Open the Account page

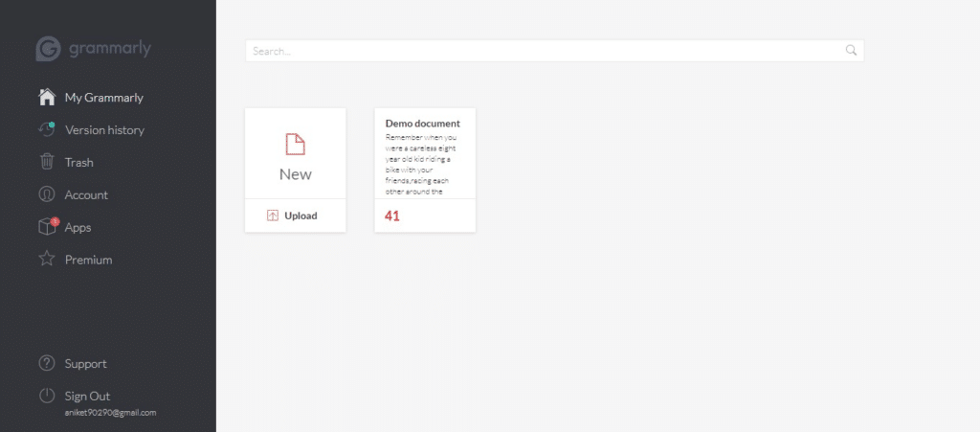(86, 195)
